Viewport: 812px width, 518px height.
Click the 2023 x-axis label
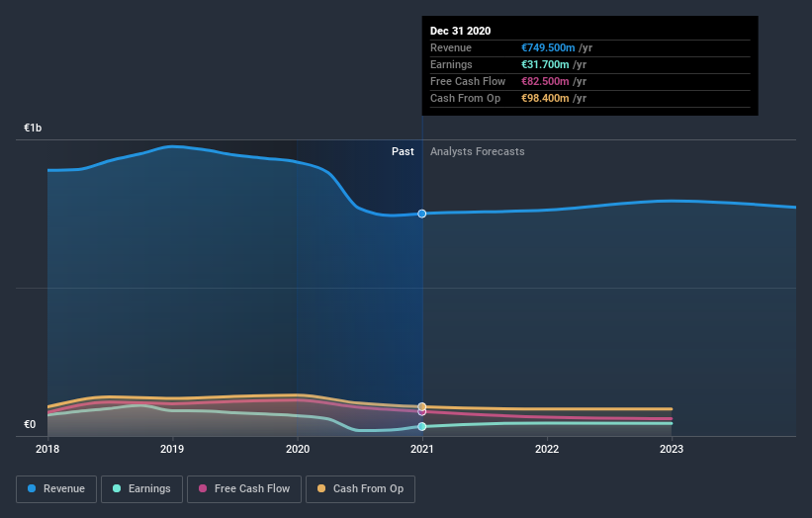672,449
